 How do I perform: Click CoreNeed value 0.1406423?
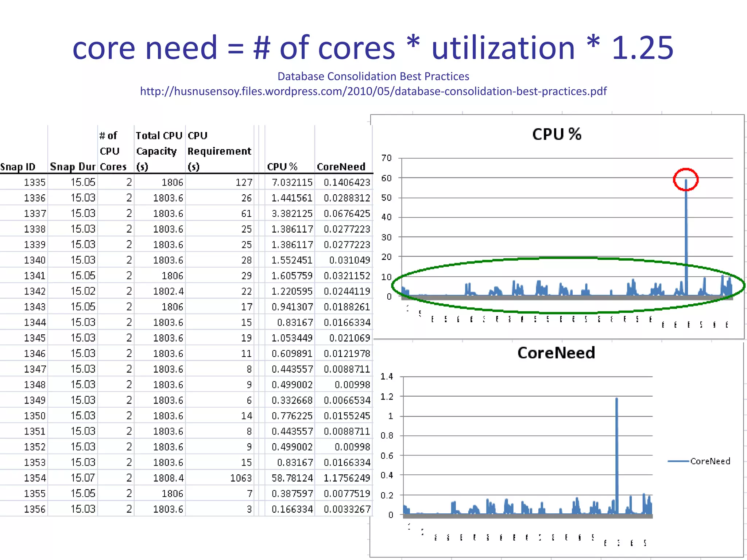point(347,182)
